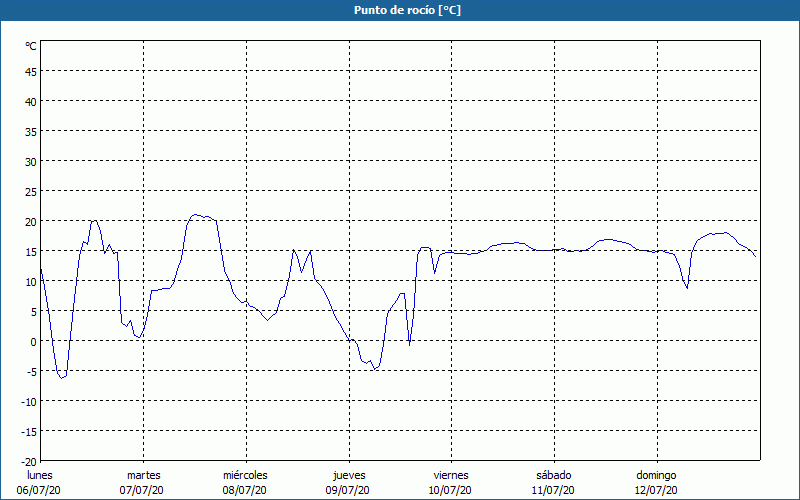
Task: Click the lunes day label
Action: coord(39,475)
